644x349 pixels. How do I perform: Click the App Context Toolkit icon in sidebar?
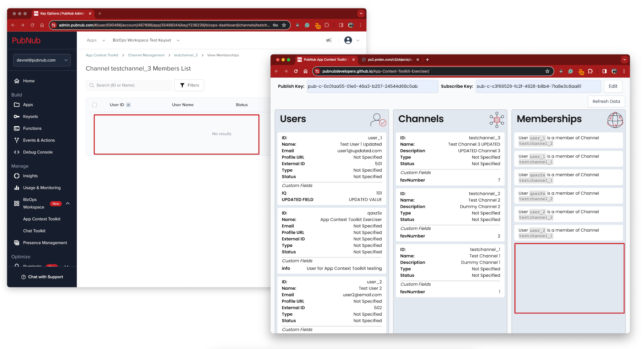pos(41,219)
